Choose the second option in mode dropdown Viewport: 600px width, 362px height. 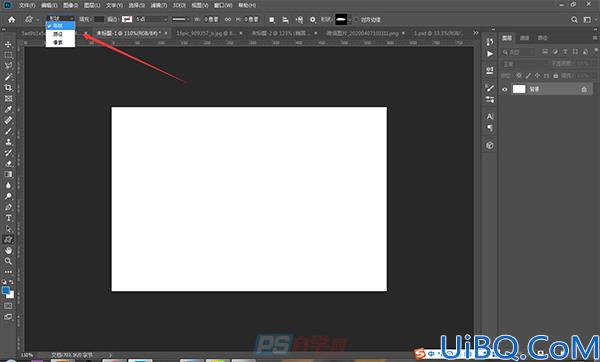click(x=60, y=34)
